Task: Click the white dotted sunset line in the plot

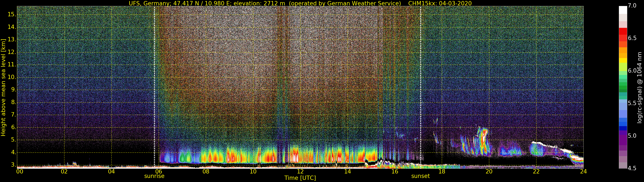Action: click(421, 87)
